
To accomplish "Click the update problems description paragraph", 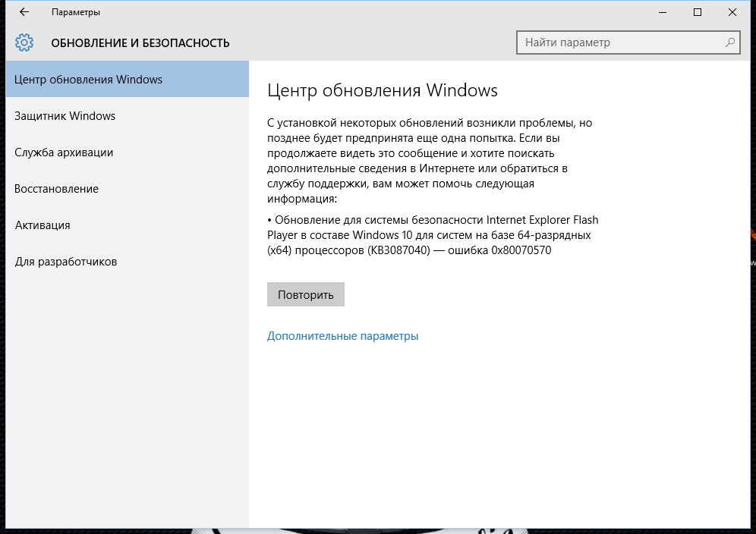I will (x=429, y=161).
